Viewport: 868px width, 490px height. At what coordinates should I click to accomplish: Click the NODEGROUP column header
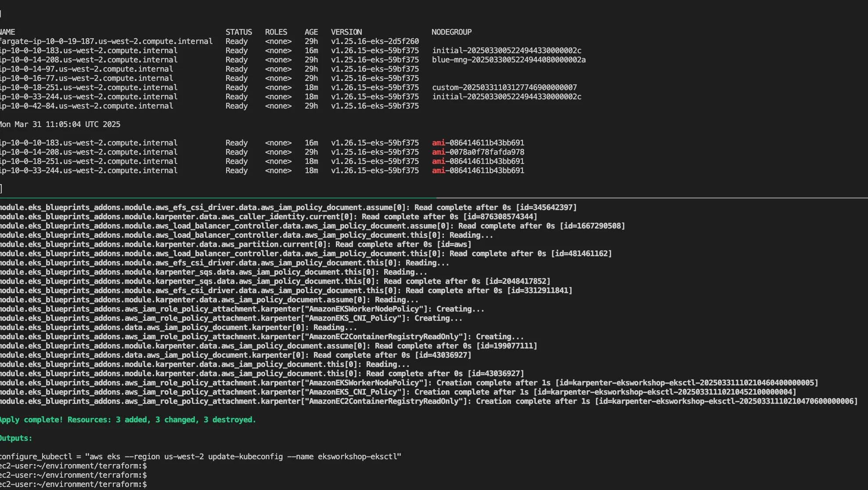click(451, 32)
